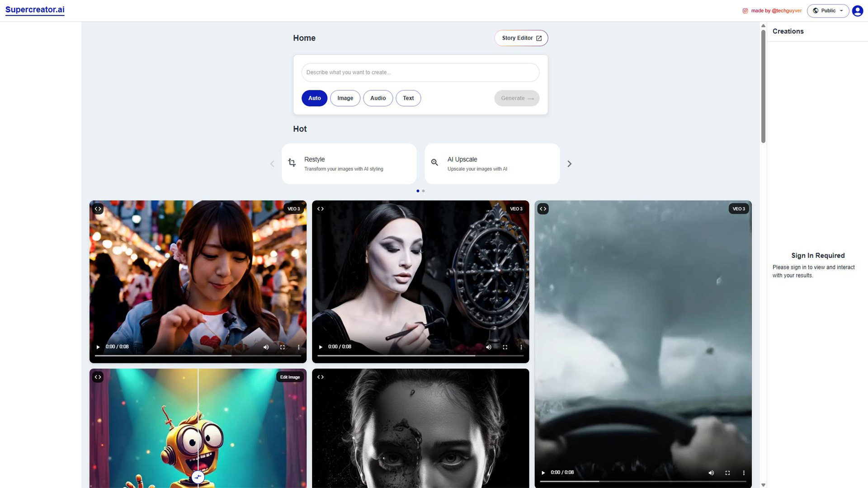
Task: Open the grayscale face image thumbnail
Action: pos(420,428)
